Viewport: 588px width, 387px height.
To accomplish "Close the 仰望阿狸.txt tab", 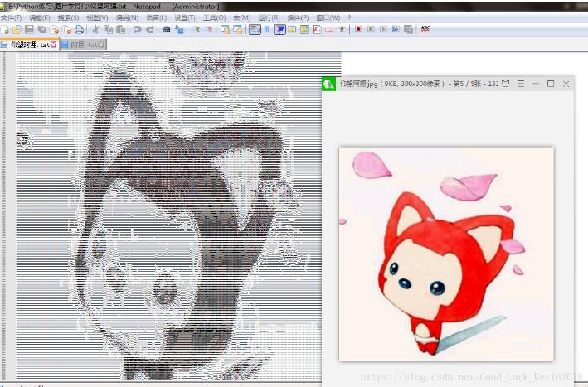I will [54, 45].
